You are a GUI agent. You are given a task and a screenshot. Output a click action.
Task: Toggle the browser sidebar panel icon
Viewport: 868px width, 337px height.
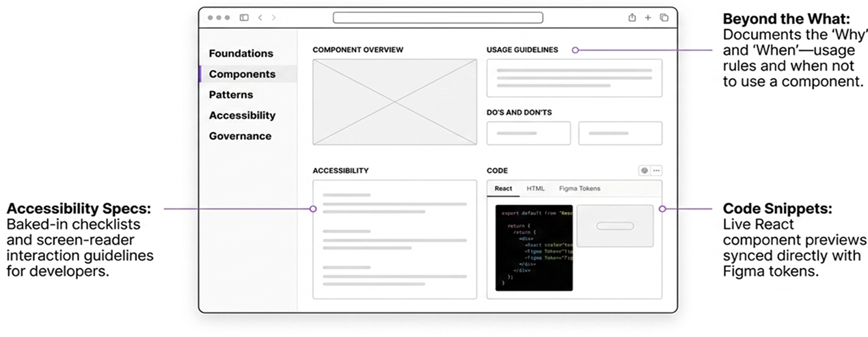pos(244,18)
